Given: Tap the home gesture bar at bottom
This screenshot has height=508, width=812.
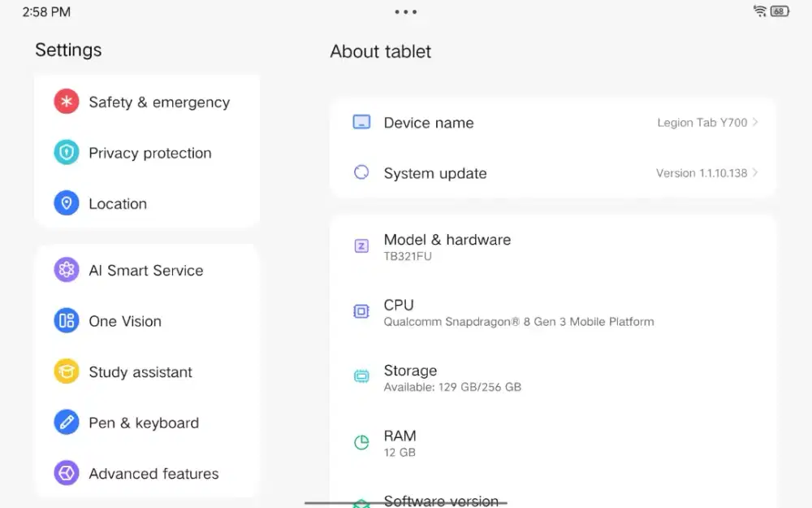Looking at the screenshot, I should pyautogui.click(x=405, y=503).
